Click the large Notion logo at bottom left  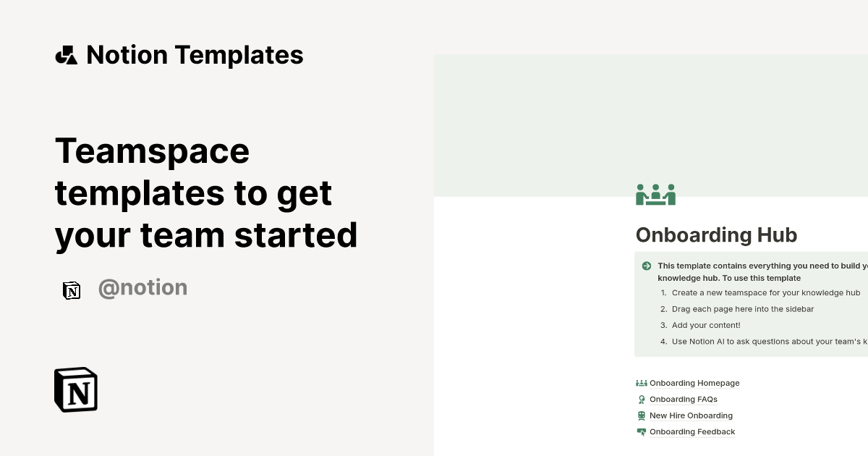click(x=76, y=389)
